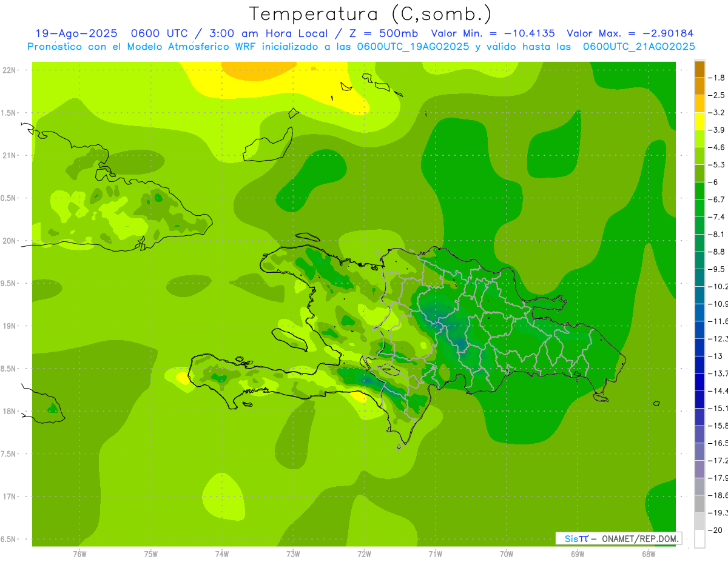This screenshot has height=562, width=728.
Task: Click the '-6.7' colorbar value
Action: click(718, 199)
